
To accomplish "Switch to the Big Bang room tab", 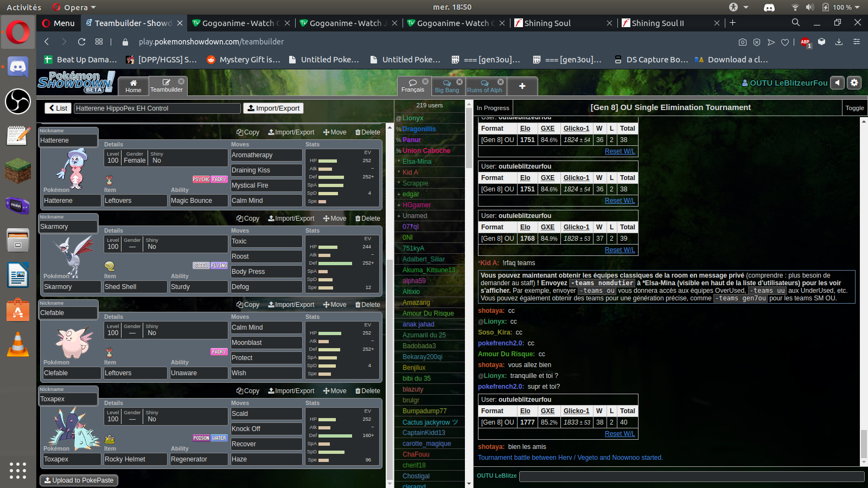I will pyautogui.click(x=447, y=87).
